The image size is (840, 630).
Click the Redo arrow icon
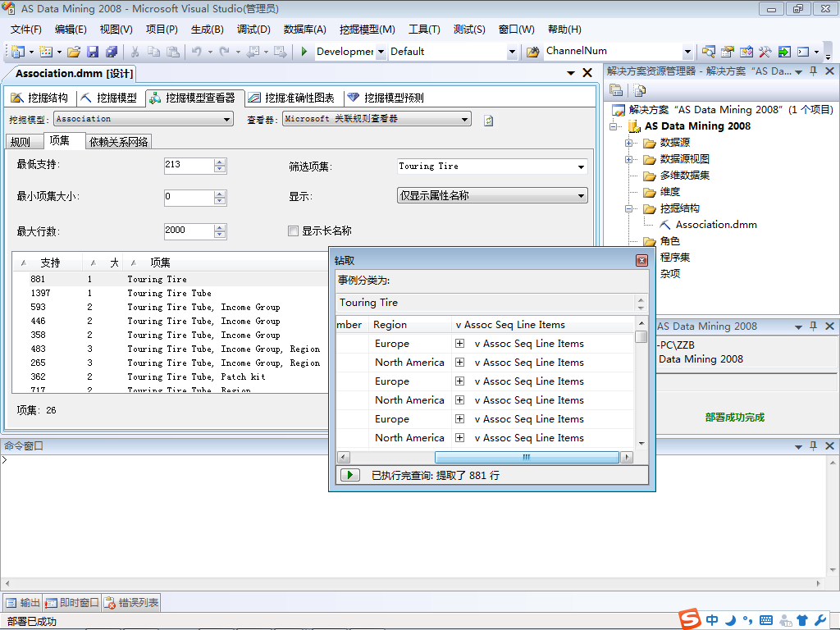pos(225,52)
